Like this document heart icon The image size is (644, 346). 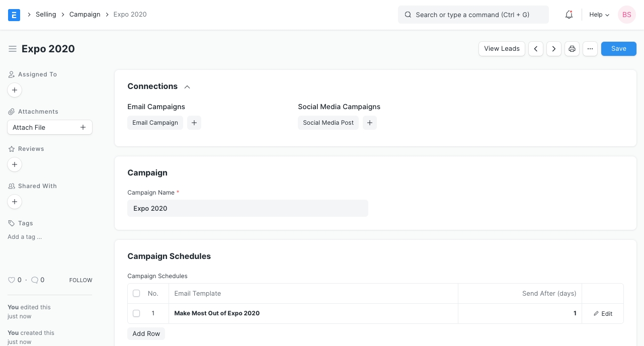tap(12, 280)
